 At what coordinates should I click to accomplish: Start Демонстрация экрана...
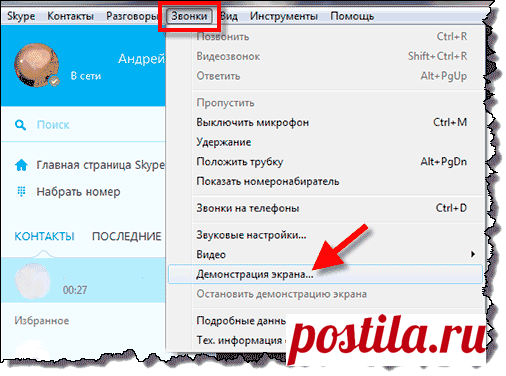(x=325, y=274)
